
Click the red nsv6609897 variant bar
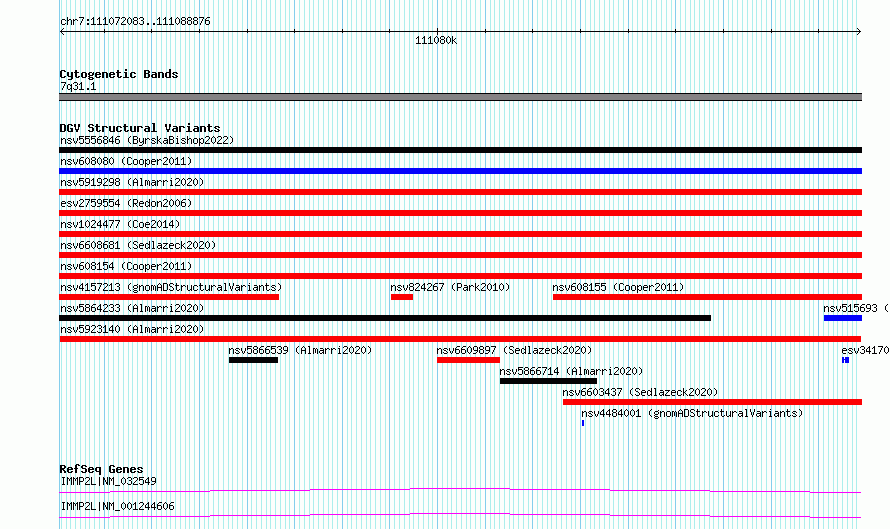tap(468, 360)
